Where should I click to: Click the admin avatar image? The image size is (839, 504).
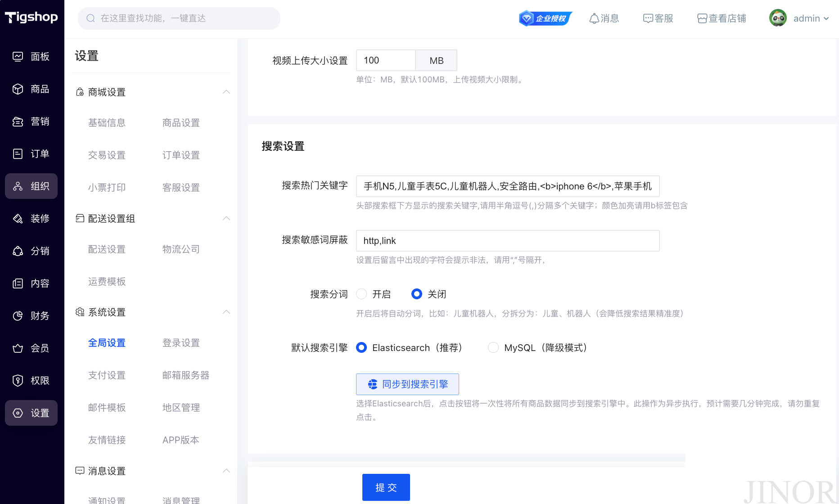point(778,18)
